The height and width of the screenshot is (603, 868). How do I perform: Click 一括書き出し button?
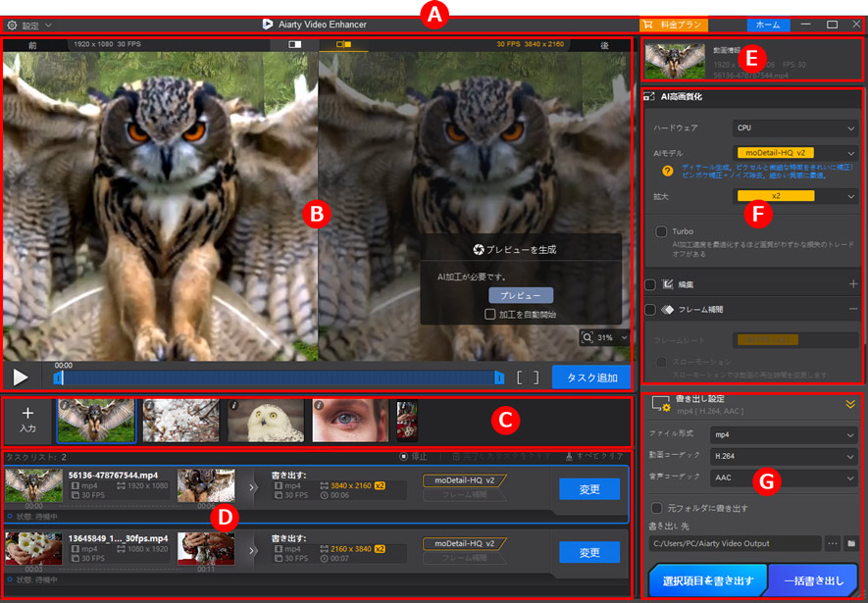[813, 580]
